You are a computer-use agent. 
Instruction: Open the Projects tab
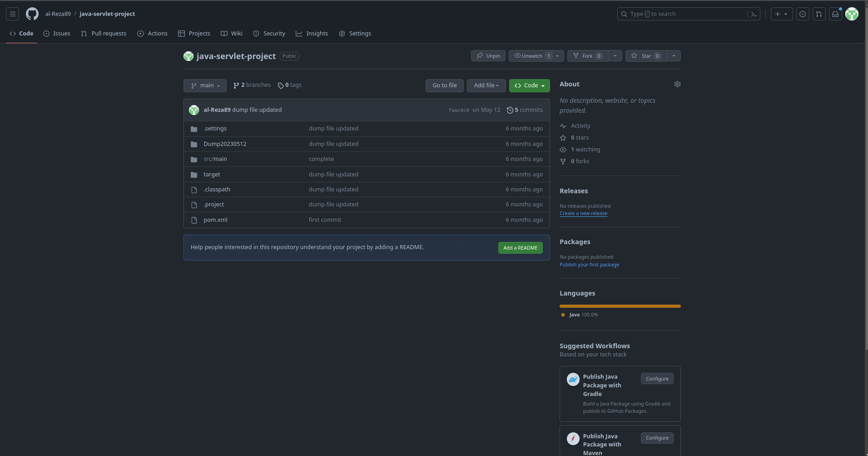tap(194, 34)
